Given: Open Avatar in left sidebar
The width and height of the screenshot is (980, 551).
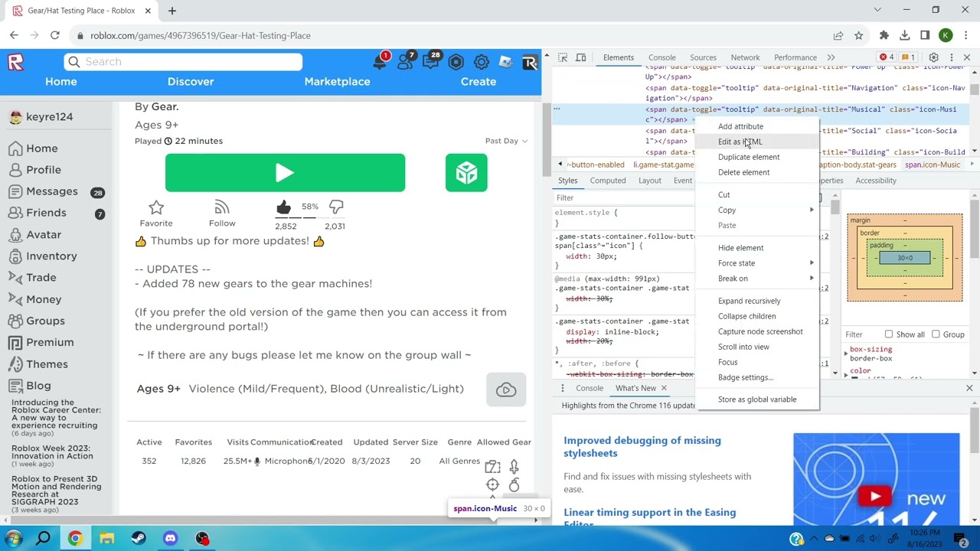Looking at the screenshot, I should tap(44, 234).
